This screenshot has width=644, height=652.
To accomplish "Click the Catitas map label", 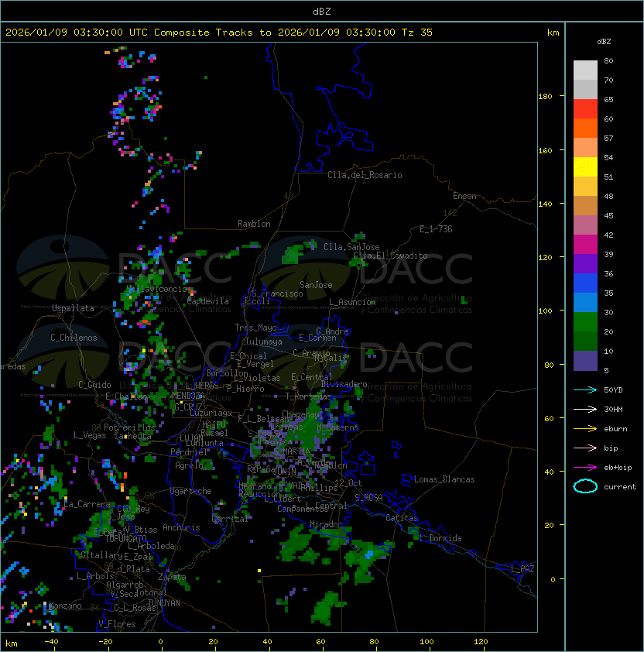I will 402,518.
